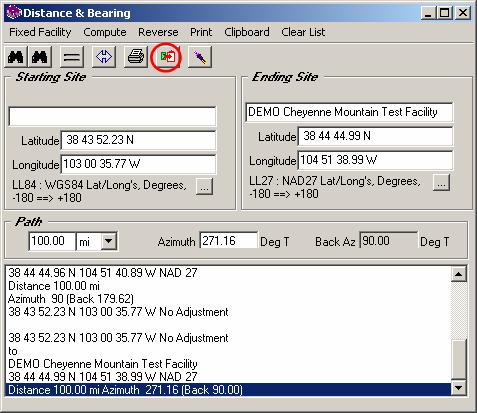Screen dimensions: 477x413
Task: Choose Reverse from the menu bar
Action: (x=158, y=32)
